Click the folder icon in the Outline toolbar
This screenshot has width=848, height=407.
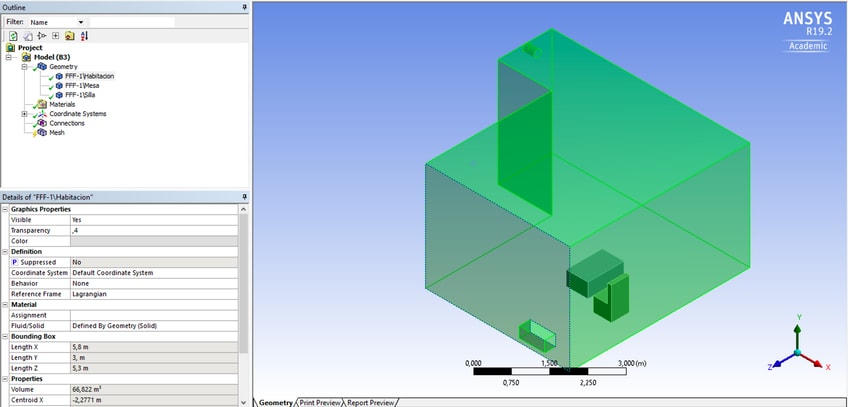click(x=70, y=36)
